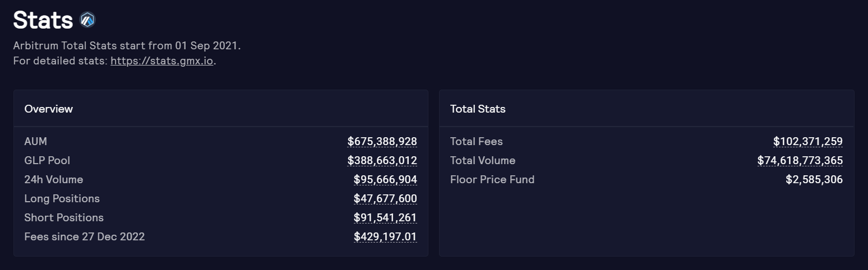Click the GLP Pool value $388,663,012
This screenshot has width=868, height=270.
(x=382, y=160)
